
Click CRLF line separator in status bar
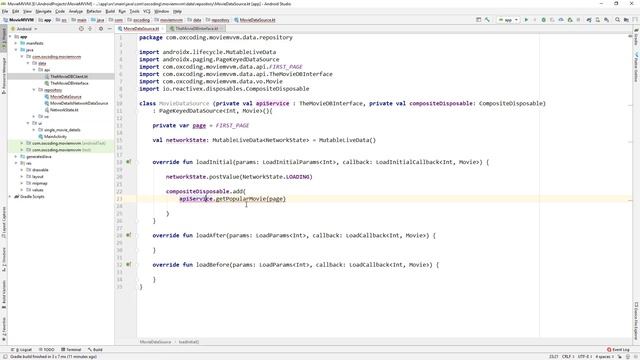[x=567, y=356]
